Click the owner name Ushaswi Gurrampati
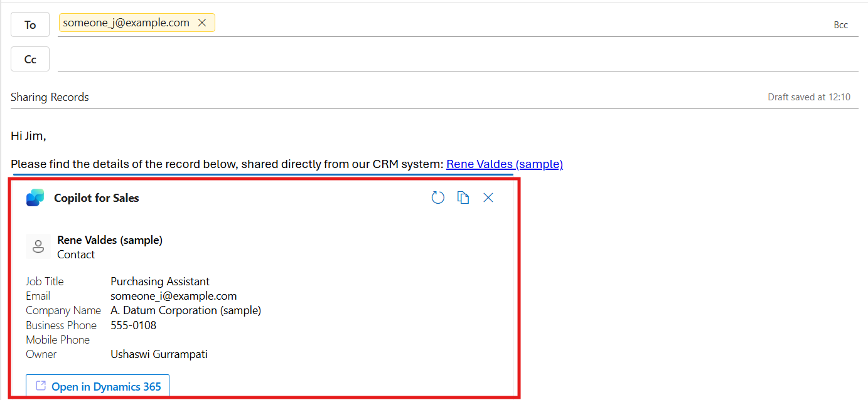This screenshot has height=400, width=868. pos(159,354)
